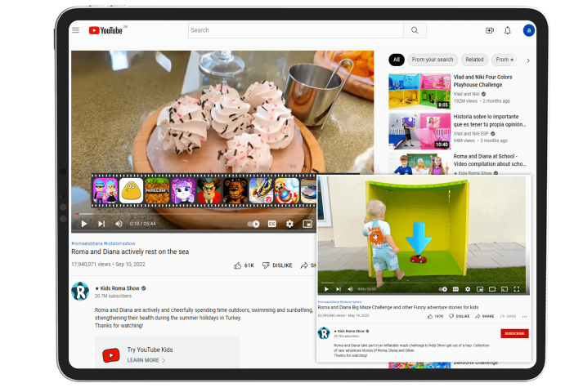Screen dimensions: 583x392
Task: Enable theater mode in overlay player
Action: pyautogui.click(x=492, y=289)
